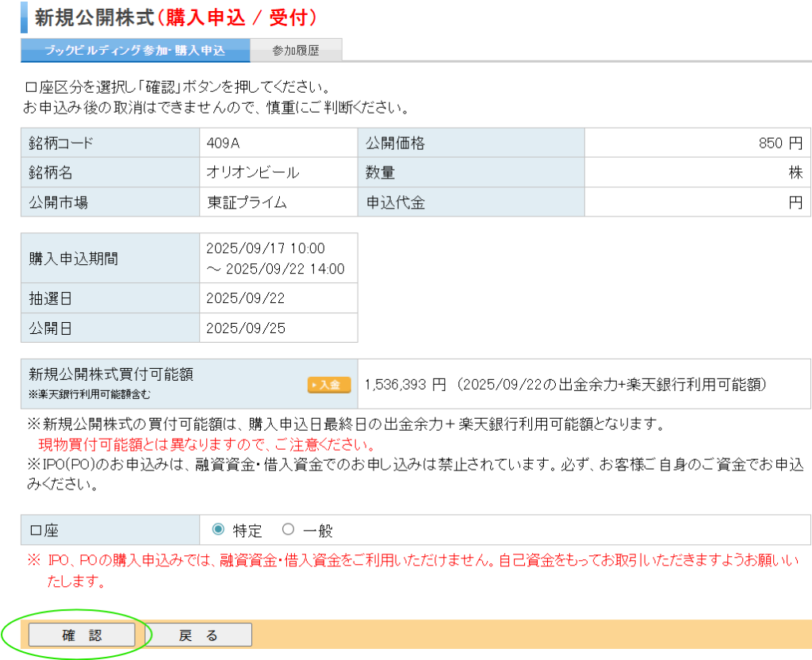Click the 850 円 public price value
Screen dimensions: 812x660
click(780, 144)
